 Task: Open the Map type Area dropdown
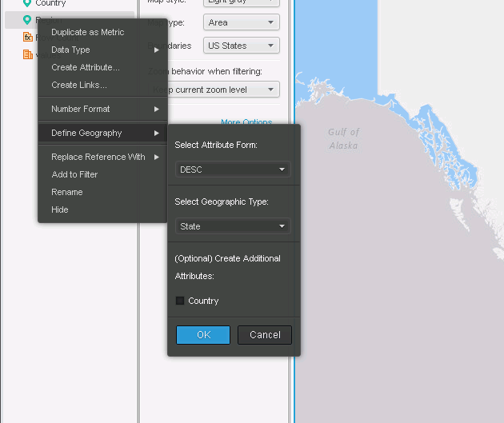242,22
